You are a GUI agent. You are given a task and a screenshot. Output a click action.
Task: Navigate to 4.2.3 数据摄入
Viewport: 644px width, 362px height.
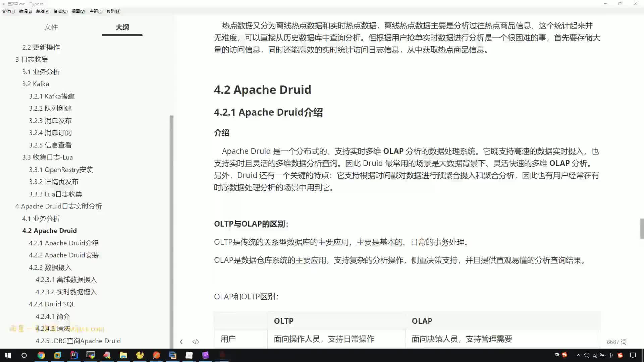50,267
